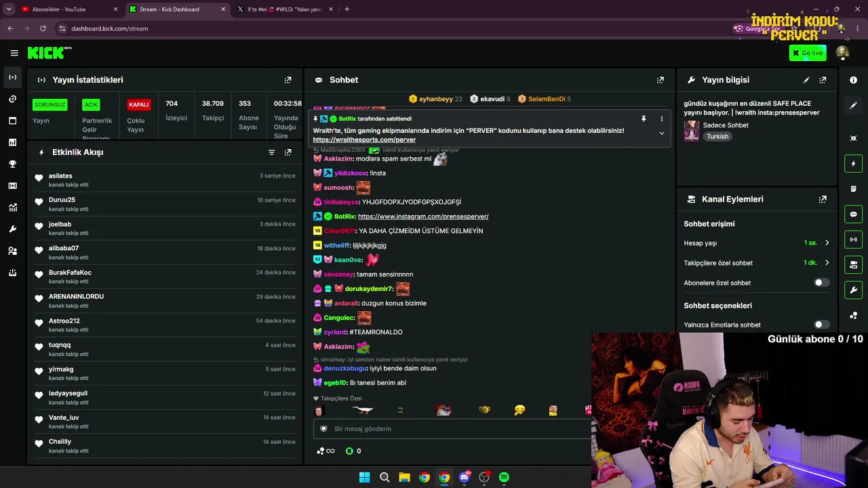Click the Kick points counter below chat input
Screen dimensions: 868x488
click(353, 451)
